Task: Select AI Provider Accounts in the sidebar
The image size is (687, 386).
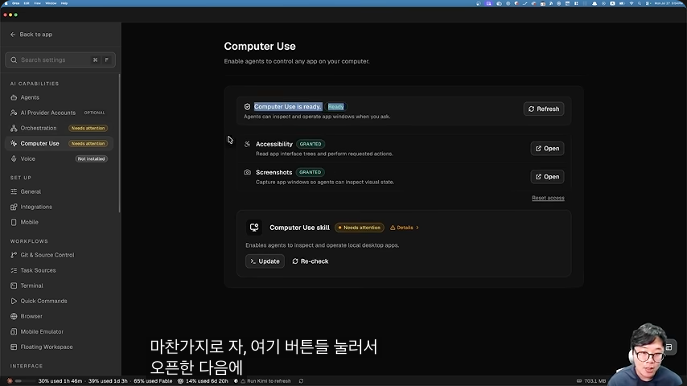Action: [x=59, y=113]
